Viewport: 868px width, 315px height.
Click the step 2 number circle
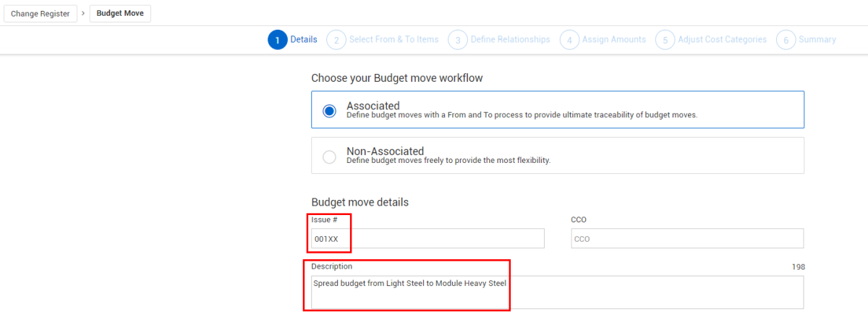(336, 40)
